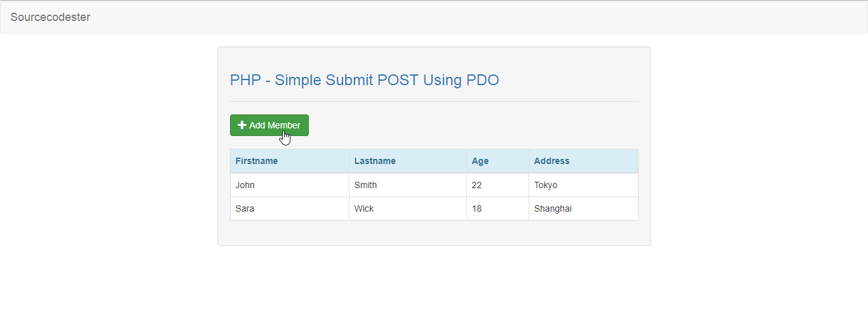Image resolution: width=868 pixels, height=314 pixels.
Task: Click the Add Member button
Action: pyautogui.click(x=269, y=125)
